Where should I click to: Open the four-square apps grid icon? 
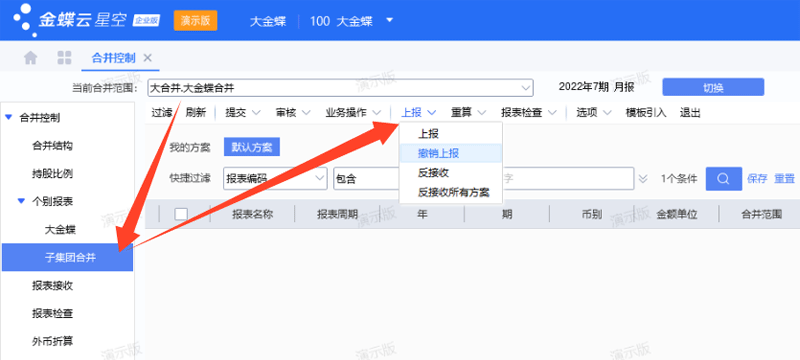pos(64,58)
